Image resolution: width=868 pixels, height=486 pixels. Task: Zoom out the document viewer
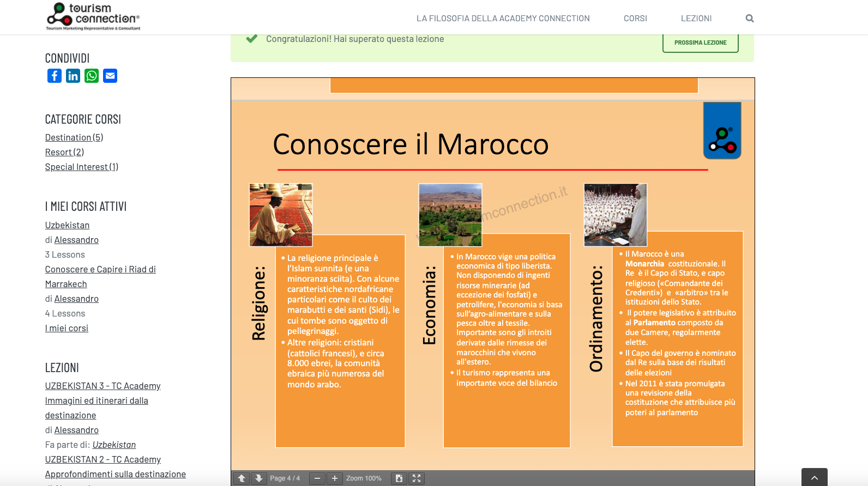point(317,478)
